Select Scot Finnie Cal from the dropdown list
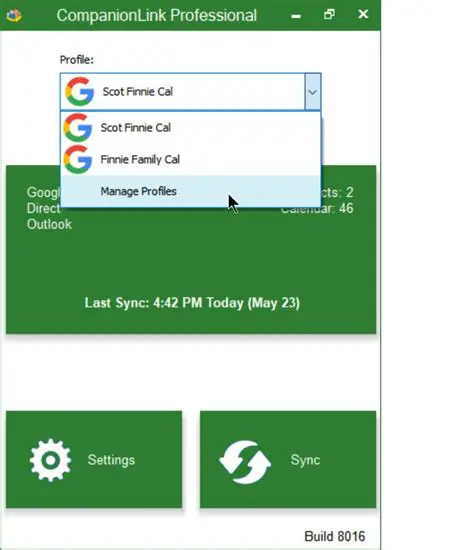This screenshot has width=474, height=550. 191,128
